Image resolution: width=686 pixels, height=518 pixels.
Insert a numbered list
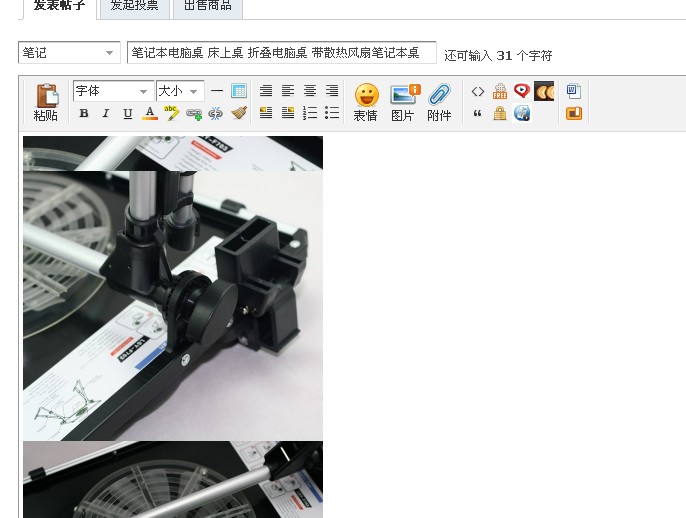[x=310, y=113]
